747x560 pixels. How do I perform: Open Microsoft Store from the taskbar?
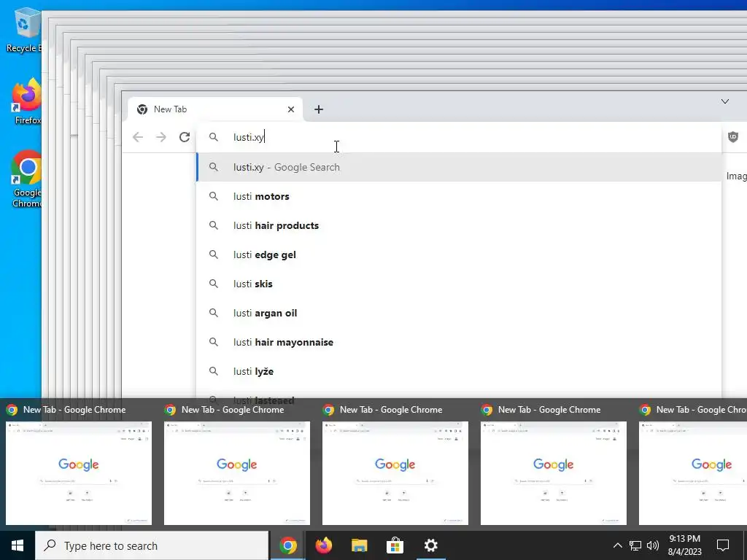pos(395,545)
